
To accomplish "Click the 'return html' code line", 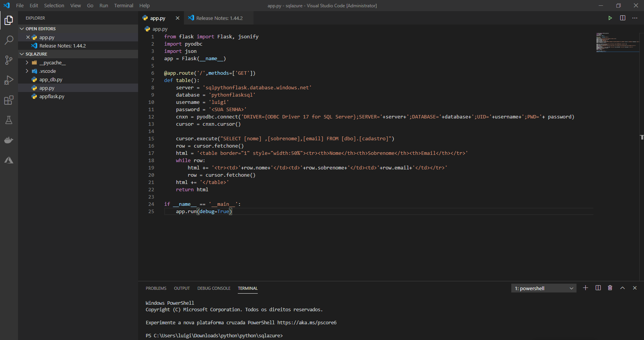I will [x=192, y=189].
